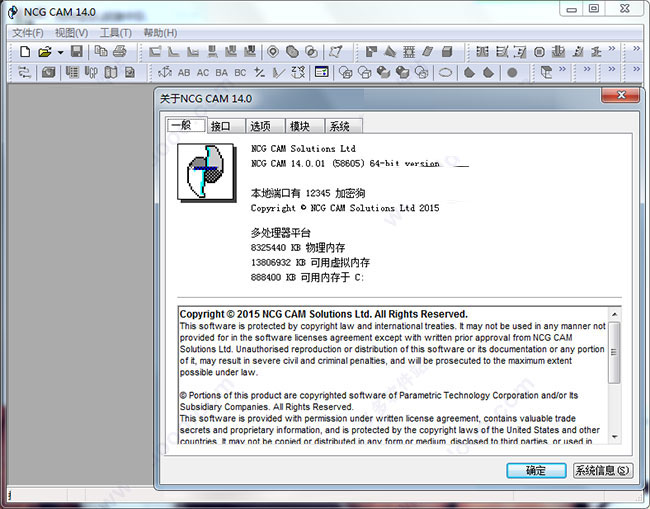Click the XYZ axes arrows icon

(x=165, y=73)
